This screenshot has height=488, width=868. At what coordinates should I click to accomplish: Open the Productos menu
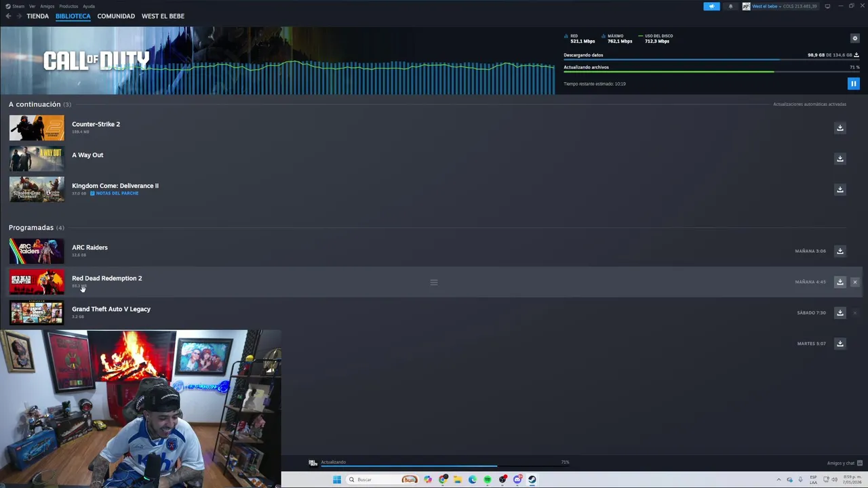(68, 6)
